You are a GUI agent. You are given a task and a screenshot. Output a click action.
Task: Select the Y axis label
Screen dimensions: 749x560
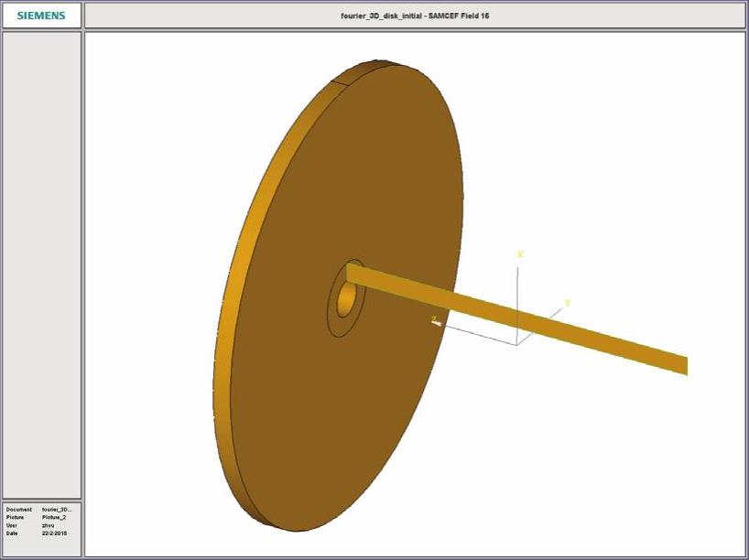pyautogui.click(x=568, y=303)
